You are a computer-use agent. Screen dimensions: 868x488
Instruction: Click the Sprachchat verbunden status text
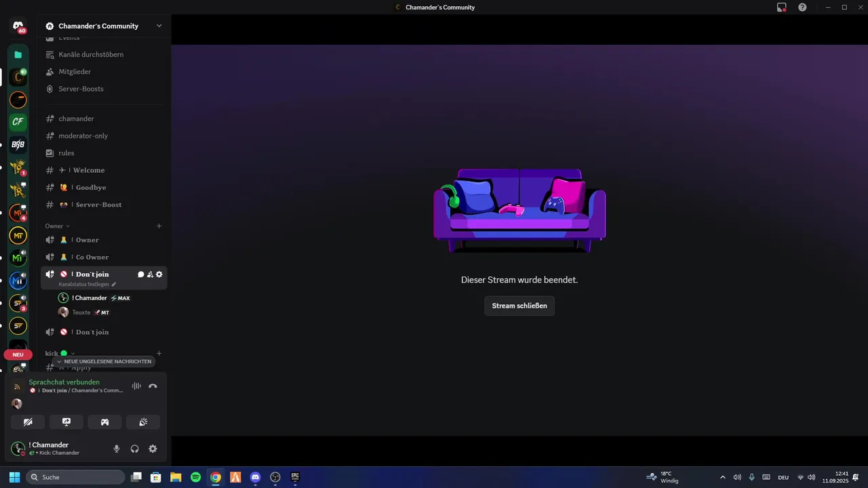point(64,382)
